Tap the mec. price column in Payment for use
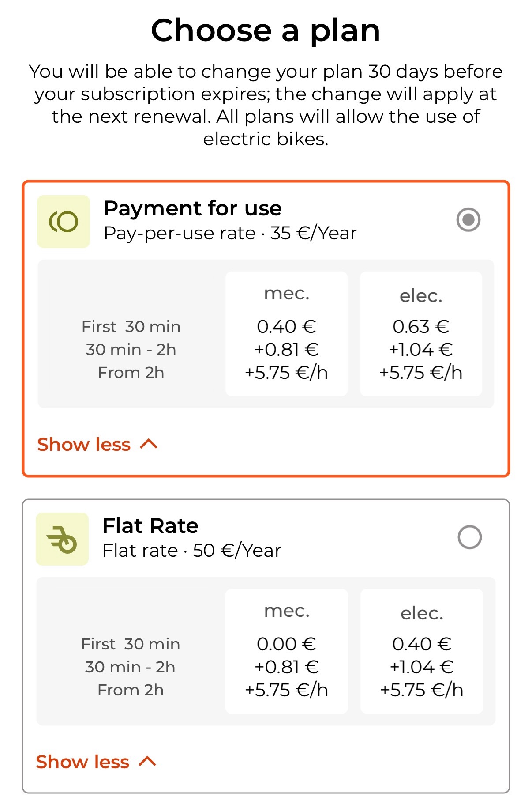The height and width of the screenshot is (808, 532). [x=287, y=334]
